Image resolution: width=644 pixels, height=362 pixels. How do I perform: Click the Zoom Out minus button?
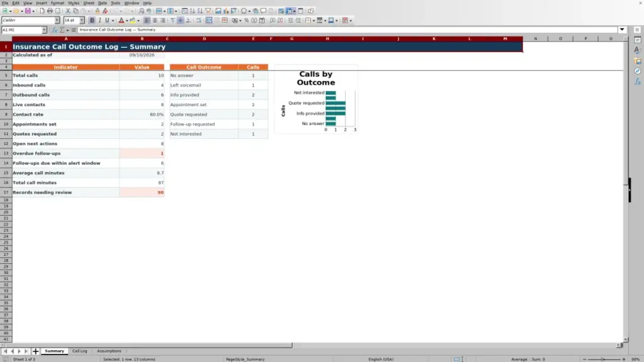tap(584, 359)
